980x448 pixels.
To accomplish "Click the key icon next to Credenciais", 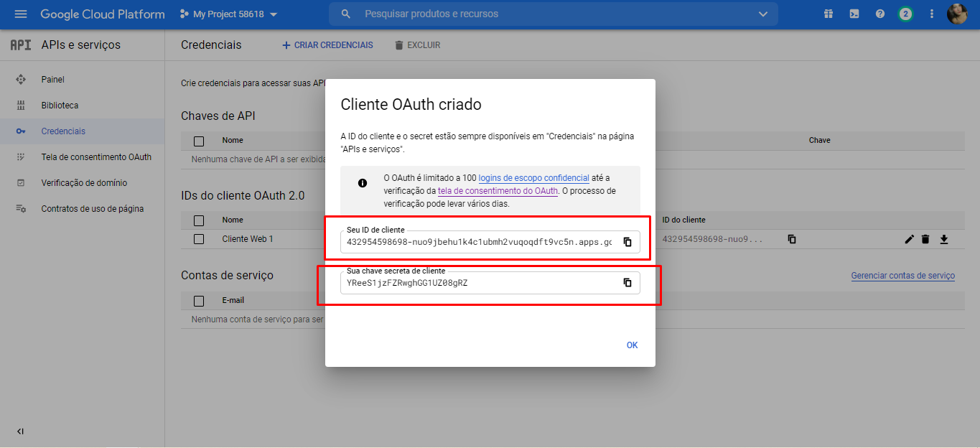I will tap(21, 131).
